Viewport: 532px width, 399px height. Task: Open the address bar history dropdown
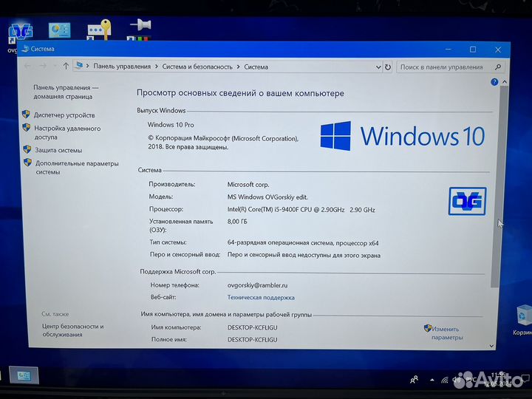[378, 67]
